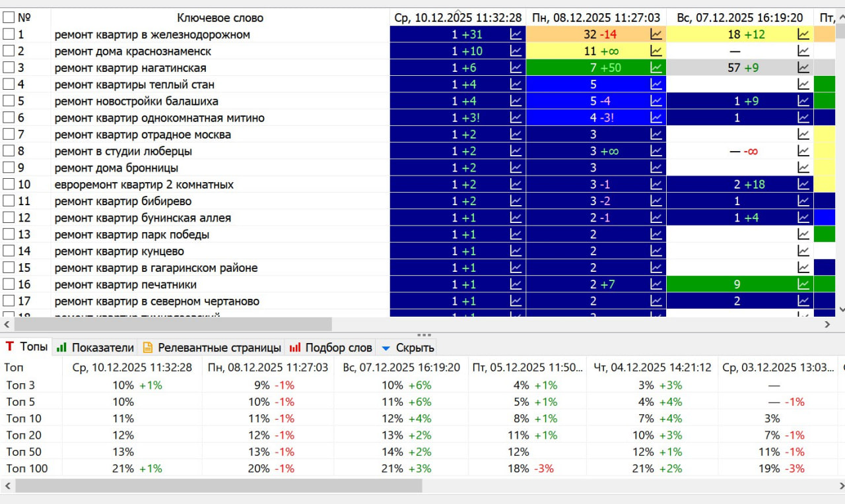Viewport: 845px width, 504px height.
Task: Open the 07.12.2025 chart icon in row 8
Action: (x=803, y=151)
